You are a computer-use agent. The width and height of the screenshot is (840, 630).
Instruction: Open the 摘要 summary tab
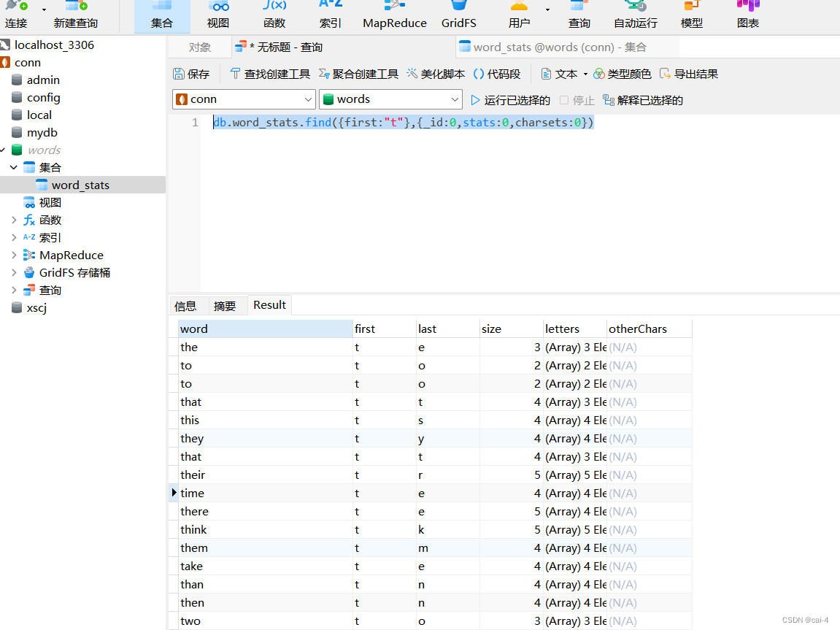pyautogui.click(x=225, y=306)
